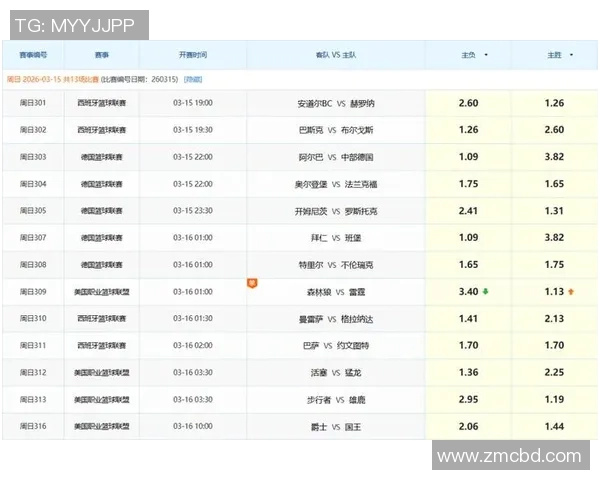
Task: Select 主胜 odds 2.25 for 周日312
Action: 554,372
